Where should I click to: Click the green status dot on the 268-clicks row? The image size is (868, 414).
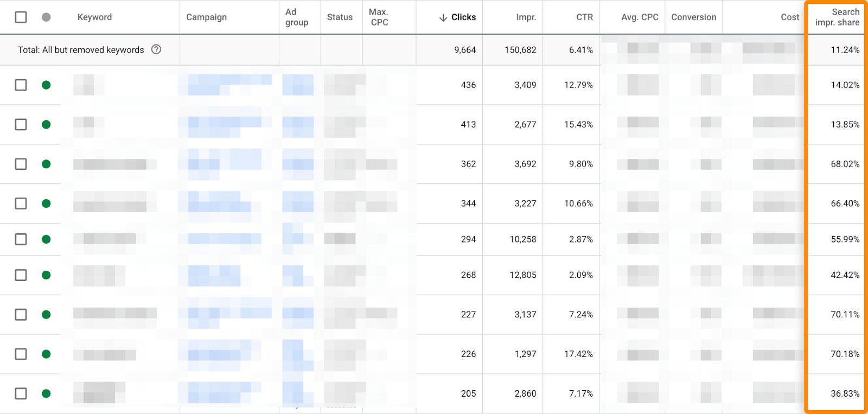pyautogui.click(x=46, y=275)
